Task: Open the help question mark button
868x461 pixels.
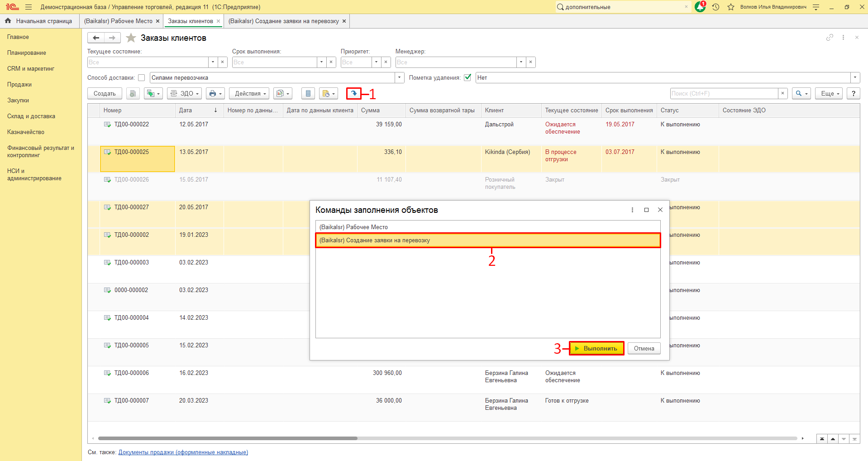Action: 854,93
